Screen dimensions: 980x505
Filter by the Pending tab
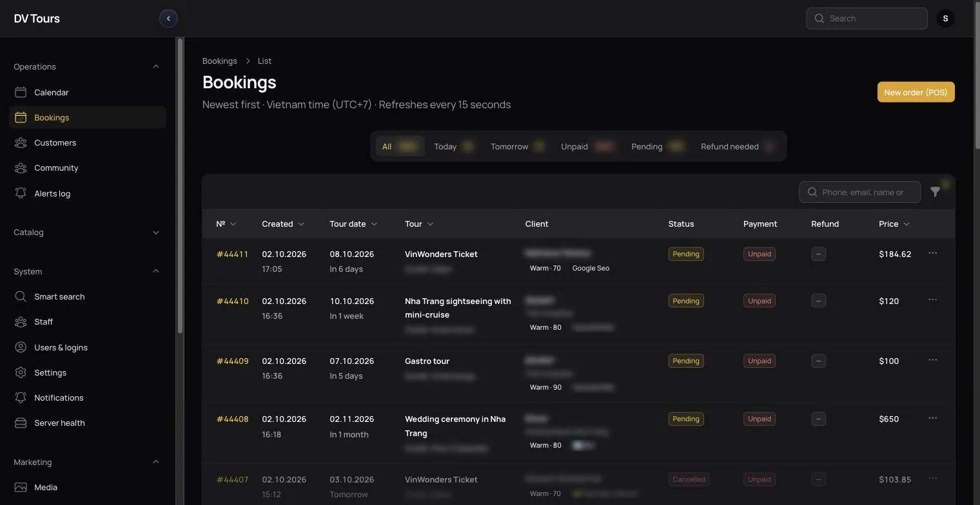[x=657, y=146]
